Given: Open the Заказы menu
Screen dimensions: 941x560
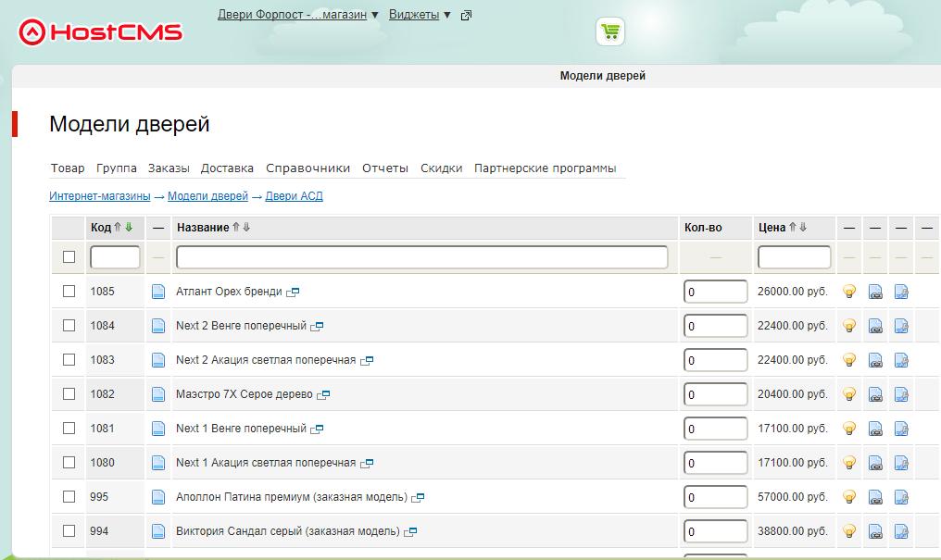Looking at the screenshot, I should pos(169,168).
